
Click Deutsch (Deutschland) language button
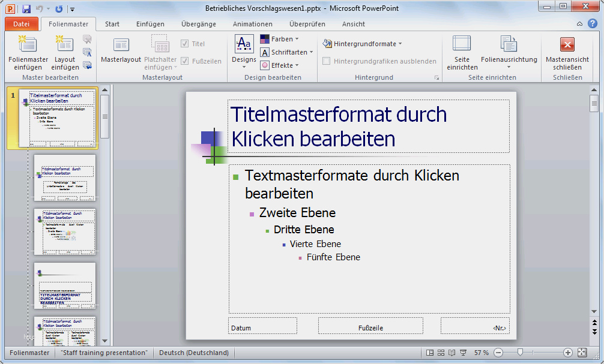click(193, 353)
